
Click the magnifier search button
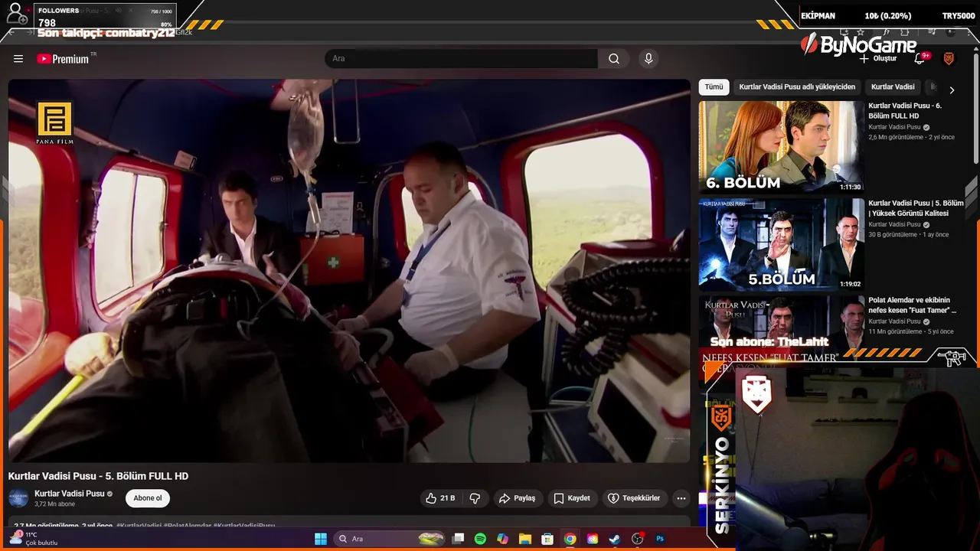(614, 59)
